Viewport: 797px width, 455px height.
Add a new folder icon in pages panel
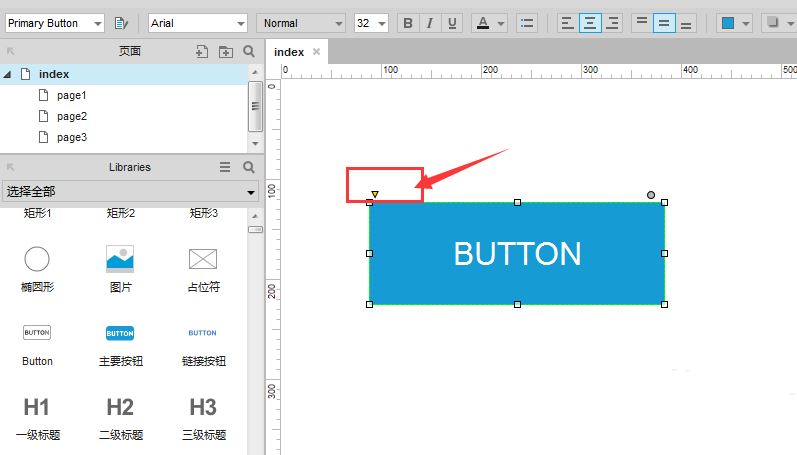click(226, 51)
